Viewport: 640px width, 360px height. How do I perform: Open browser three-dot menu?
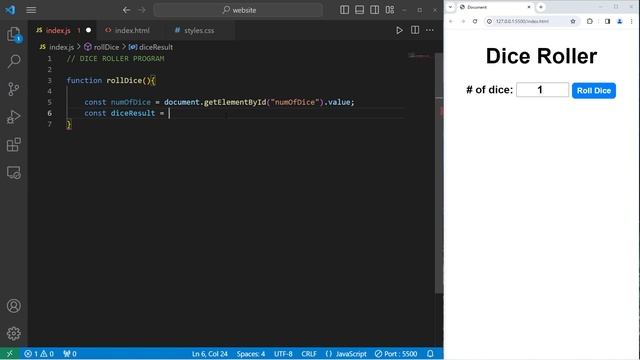(x=631, y=21)
